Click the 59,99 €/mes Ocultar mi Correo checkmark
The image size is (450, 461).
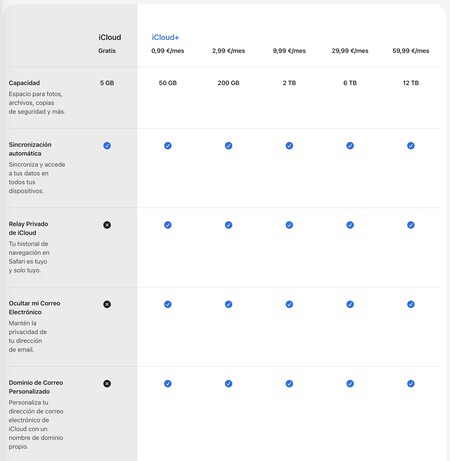tap(411, 304)
